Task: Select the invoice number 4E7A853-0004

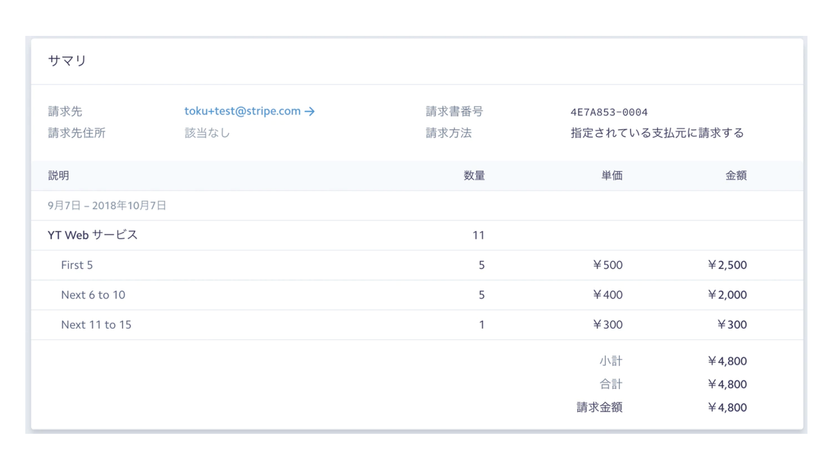Action: (x=608, y=112)
